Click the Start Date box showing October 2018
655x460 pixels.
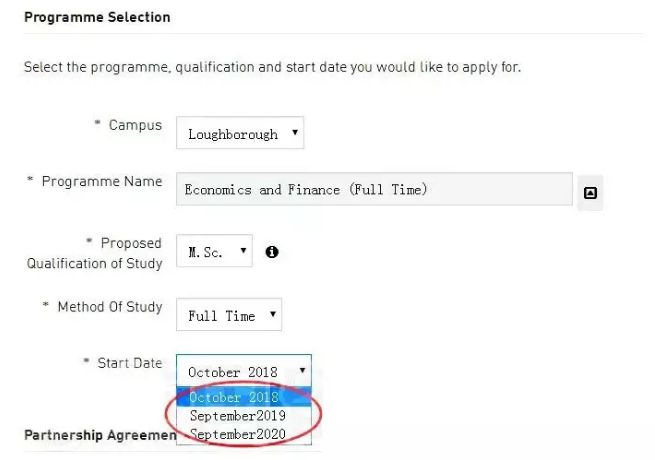point(244,371)
